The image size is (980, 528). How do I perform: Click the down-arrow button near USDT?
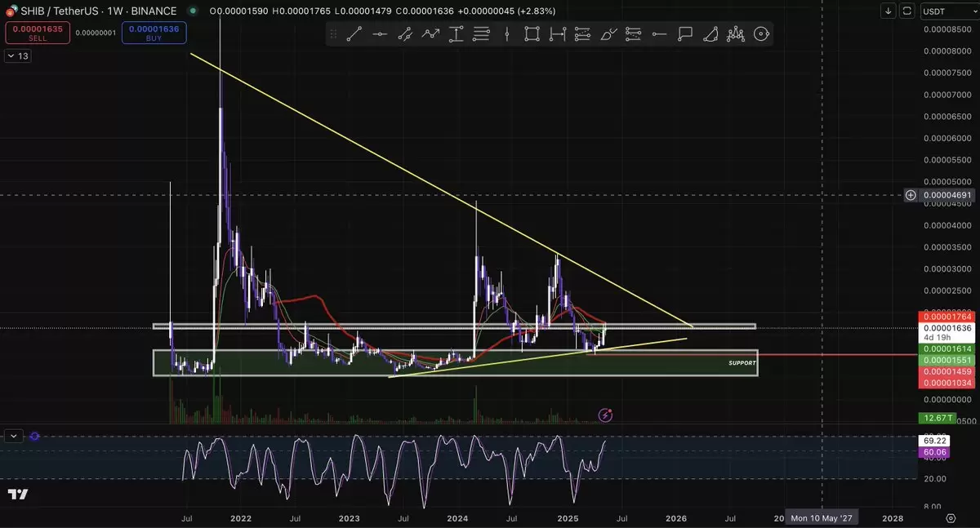889,11
